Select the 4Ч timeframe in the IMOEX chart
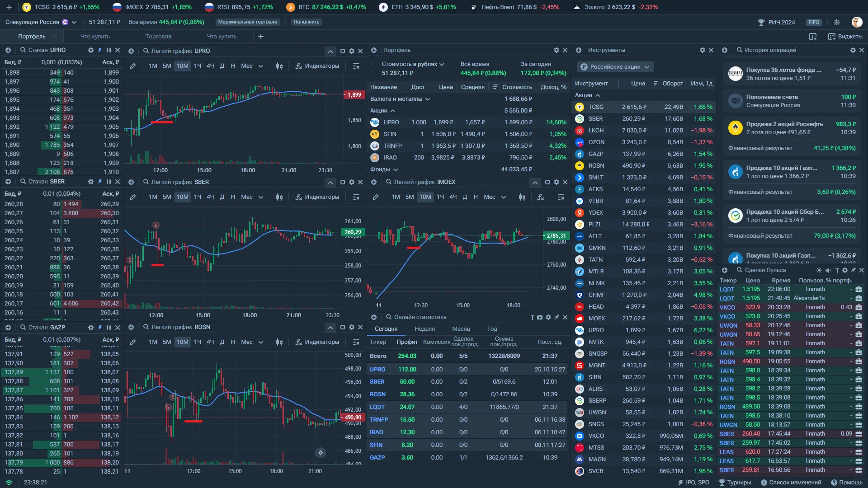The height and width of the screenshot is (488, 868). click(453, 197)
